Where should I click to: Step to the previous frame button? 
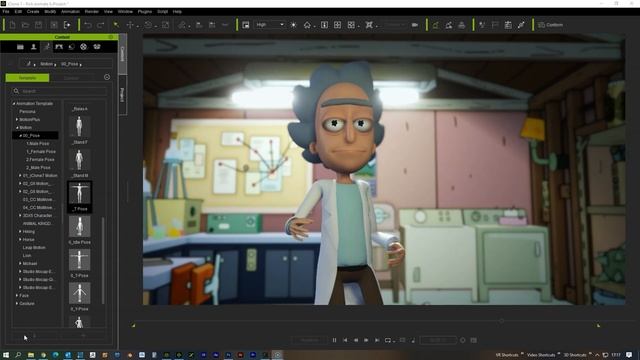[x=356, y=340]
